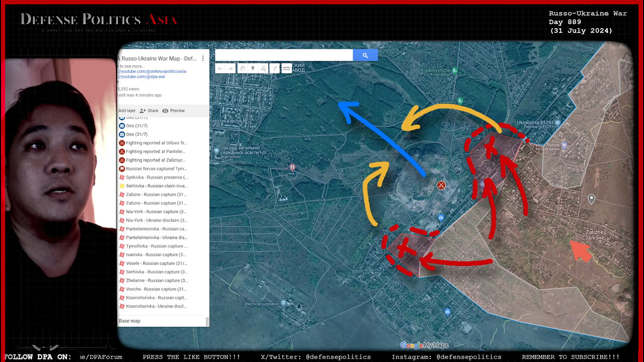
Task: Select Krasnohorivka - Russian capt... entry
Action: click(x=153, y=297)
